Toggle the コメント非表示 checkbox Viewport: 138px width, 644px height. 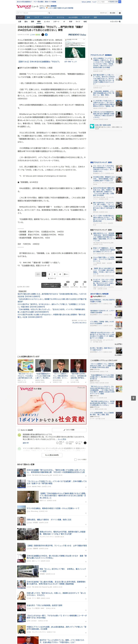coord(75,459)
